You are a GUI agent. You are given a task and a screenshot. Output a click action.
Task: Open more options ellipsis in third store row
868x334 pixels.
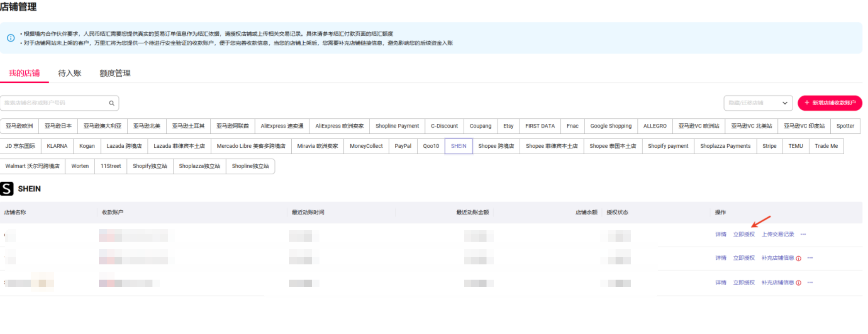(810, 282)
